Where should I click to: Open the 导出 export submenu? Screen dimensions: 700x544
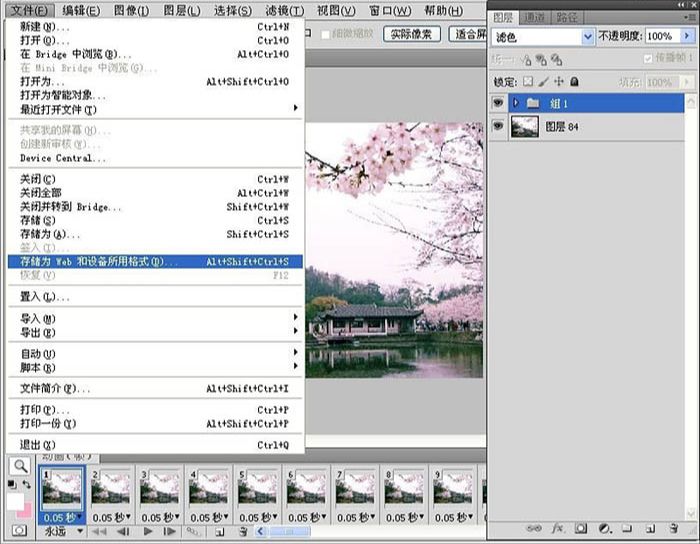(155, 332)
